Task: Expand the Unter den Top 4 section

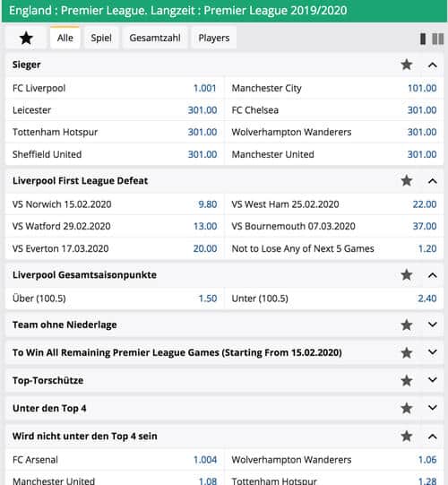Action: pyautogui.click(x=433, y=408)
